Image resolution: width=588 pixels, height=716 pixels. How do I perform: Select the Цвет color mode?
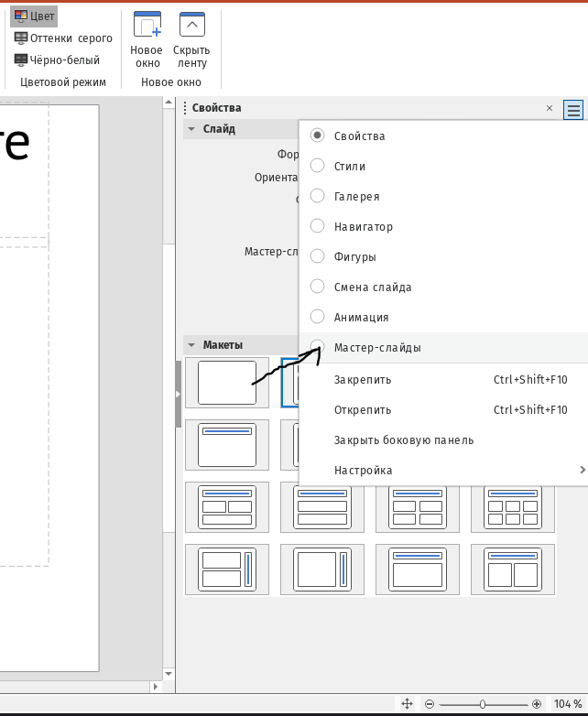click(34, 16)
